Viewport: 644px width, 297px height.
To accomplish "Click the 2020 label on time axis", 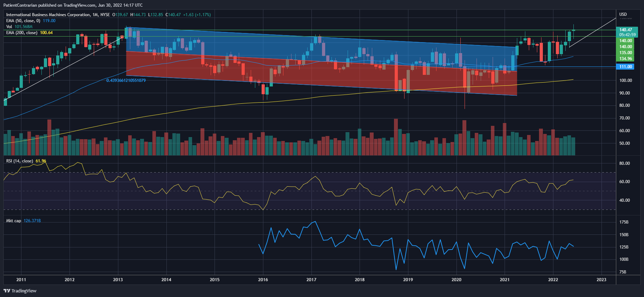I will pyautogui.click(x=456, y=280).
